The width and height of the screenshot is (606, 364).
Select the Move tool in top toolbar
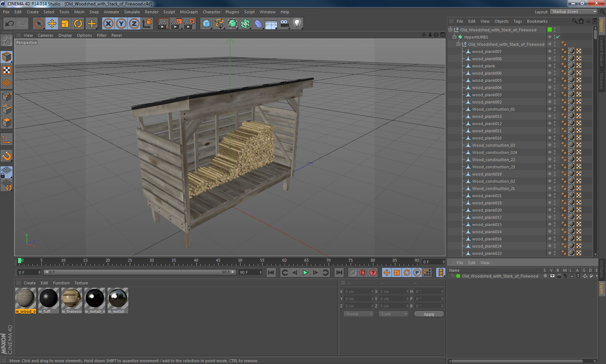(52, 24)
